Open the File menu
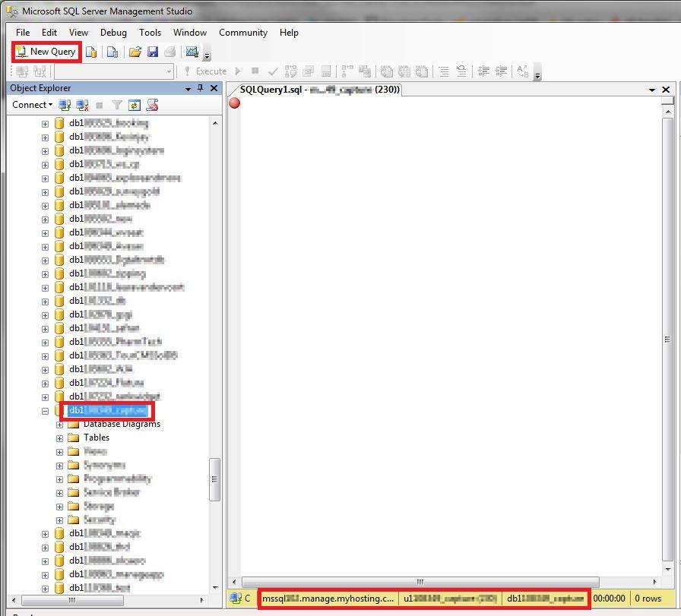681x616 pixels. tap(23, 33)
